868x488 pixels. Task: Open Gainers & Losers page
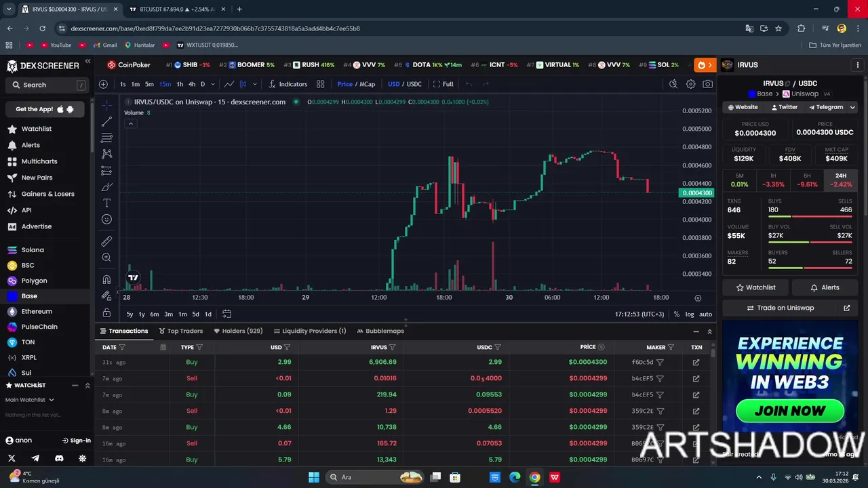(47, 194)
